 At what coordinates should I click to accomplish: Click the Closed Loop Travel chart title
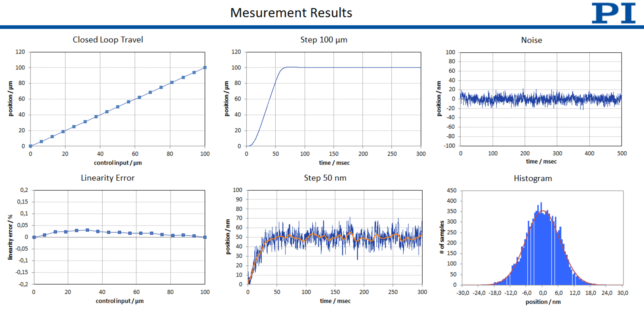(108, 40)
